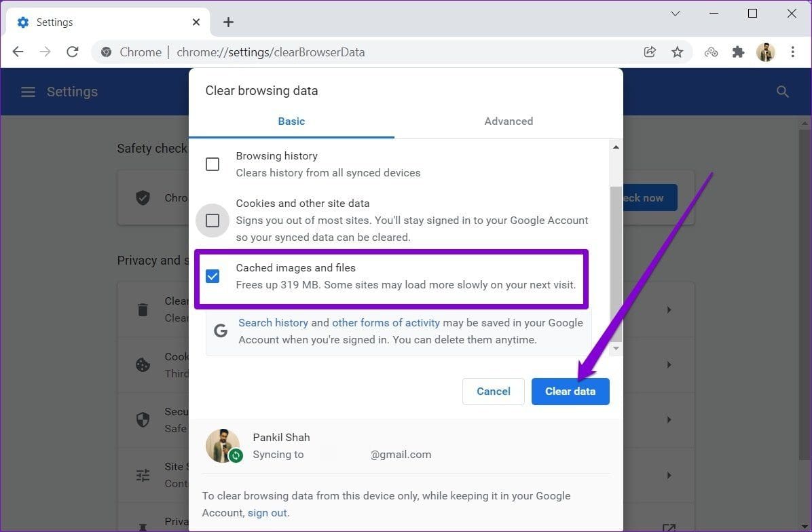Click the Safety check heading

pyautogui.click(x=151, y=149)
